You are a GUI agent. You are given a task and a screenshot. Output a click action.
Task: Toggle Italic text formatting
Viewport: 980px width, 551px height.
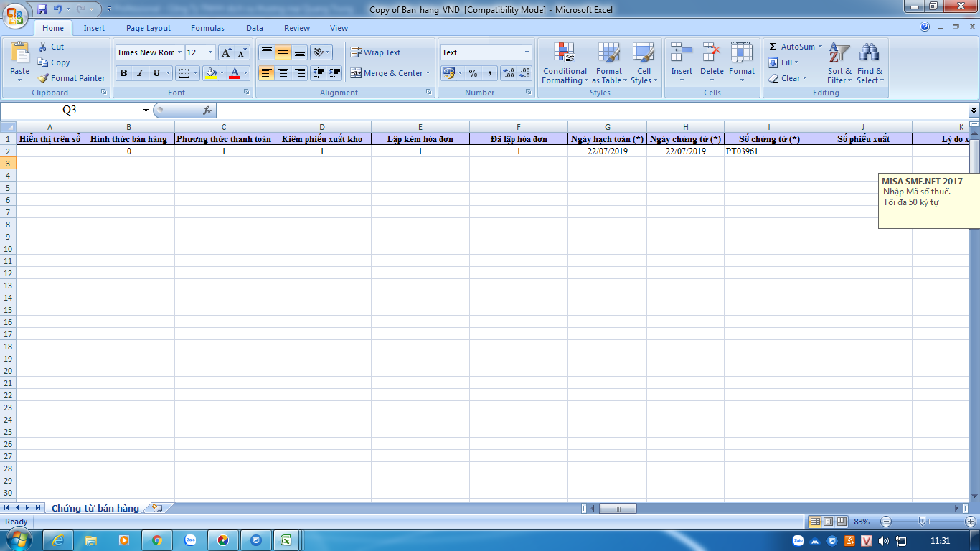(140, 73)
